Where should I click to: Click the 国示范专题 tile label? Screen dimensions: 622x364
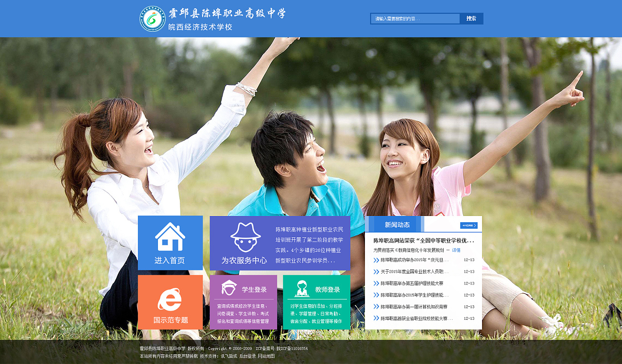tap(171, 320)
